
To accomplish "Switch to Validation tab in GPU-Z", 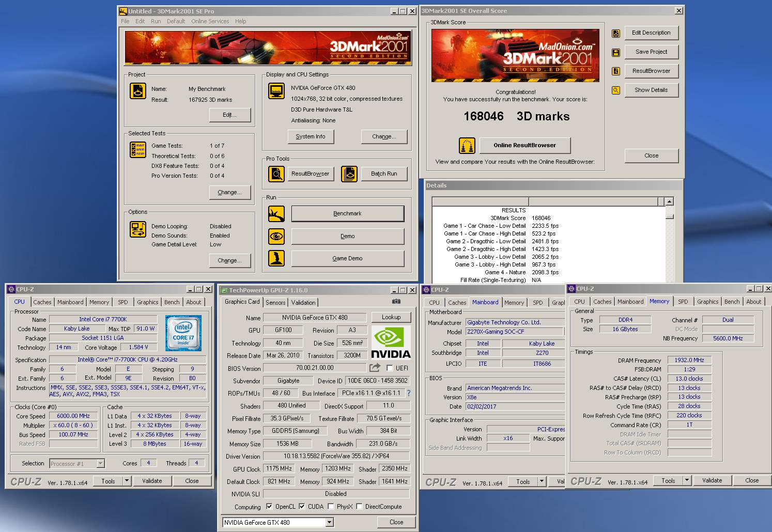I will tap(303, 303).
